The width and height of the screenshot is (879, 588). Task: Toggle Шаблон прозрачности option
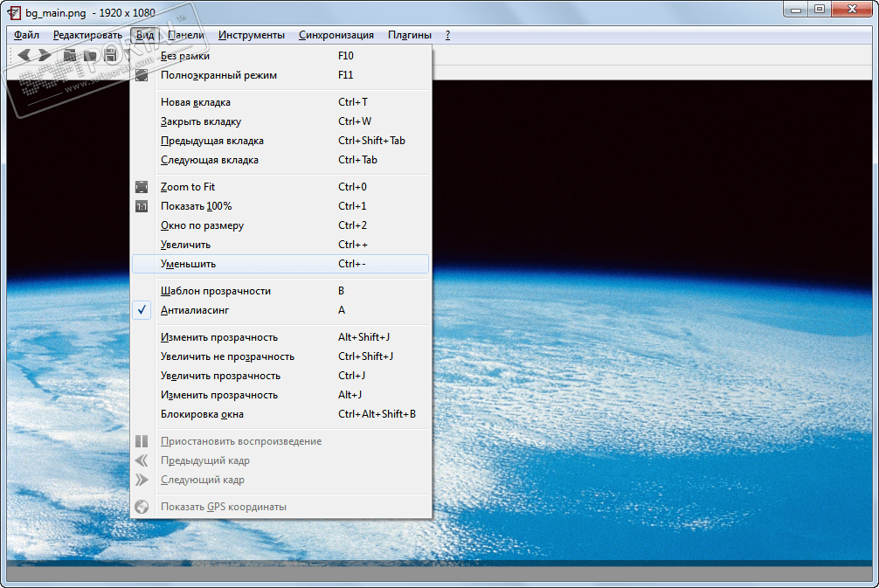point(216,291)
